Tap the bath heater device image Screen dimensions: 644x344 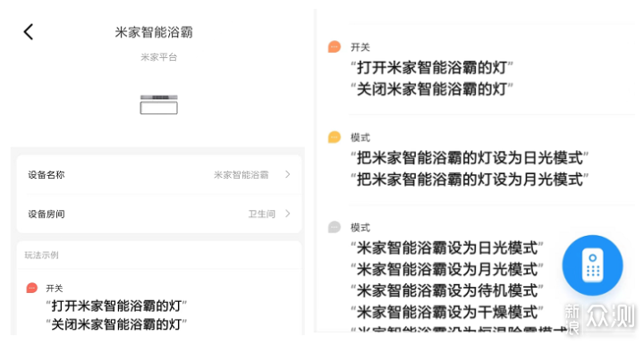click(159, 105)
